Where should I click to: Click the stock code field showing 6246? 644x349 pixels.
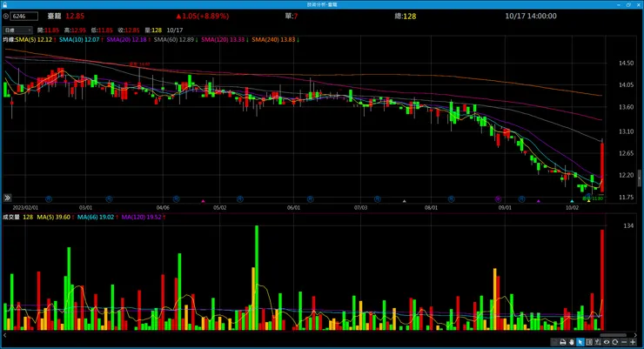point(23,16)
